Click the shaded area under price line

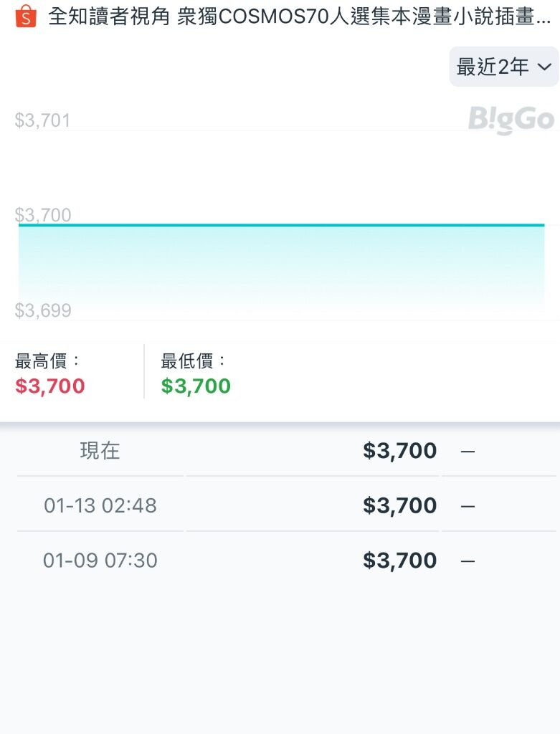click(281, 270)
